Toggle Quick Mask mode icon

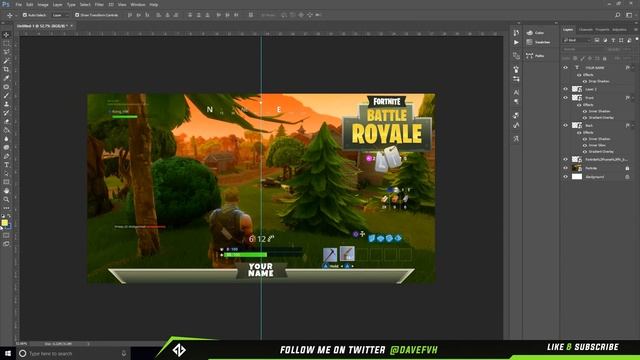6,236
